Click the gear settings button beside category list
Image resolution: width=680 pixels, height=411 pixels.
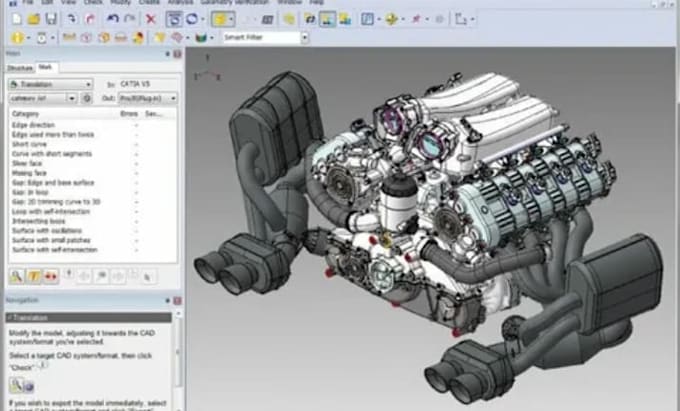coord(87,98)
